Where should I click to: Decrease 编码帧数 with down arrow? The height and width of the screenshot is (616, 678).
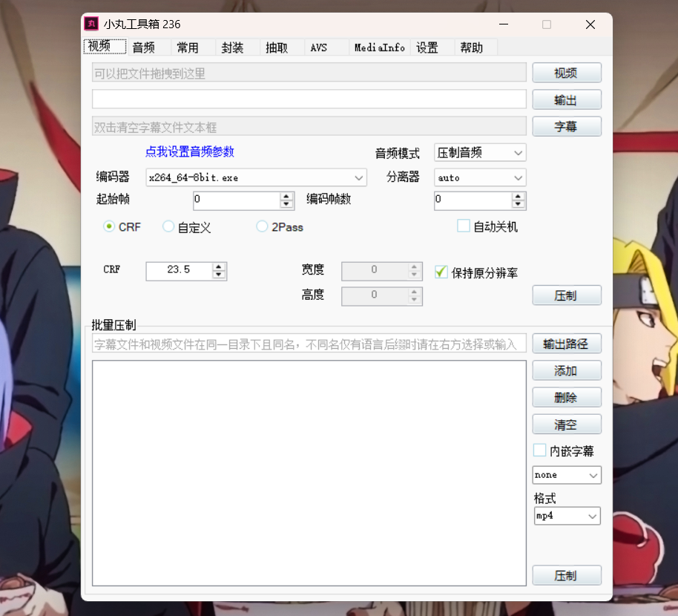point(518,205)
